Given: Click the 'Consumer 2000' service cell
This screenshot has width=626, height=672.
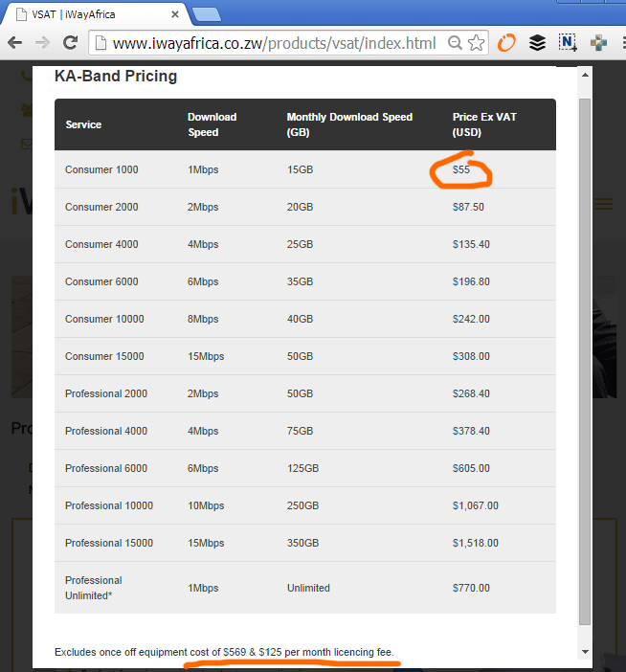Looking at the screenshot, I should tap(101, 207).
